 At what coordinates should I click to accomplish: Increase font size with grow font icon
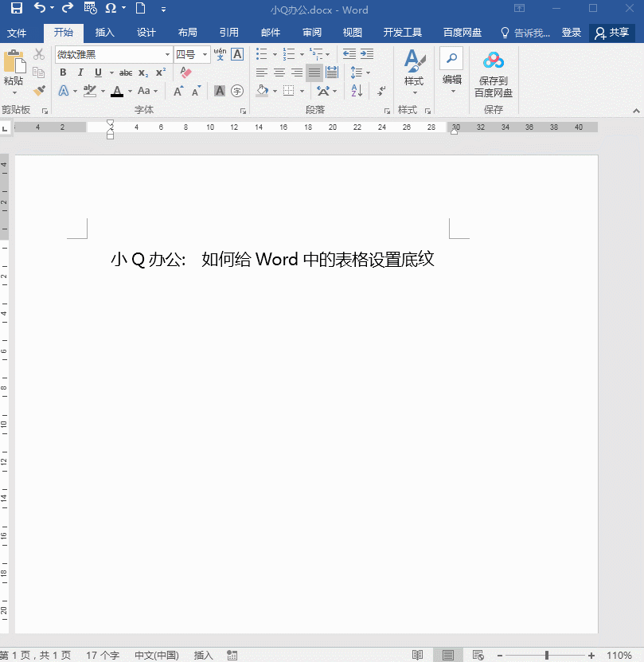click(178, 91)
